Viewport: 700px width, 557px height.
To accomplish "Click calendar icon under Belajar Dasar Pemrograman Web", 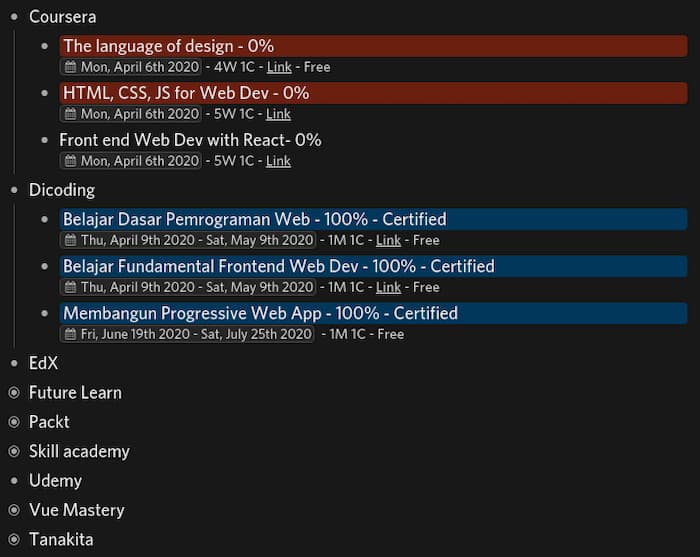I will [70, 240].
